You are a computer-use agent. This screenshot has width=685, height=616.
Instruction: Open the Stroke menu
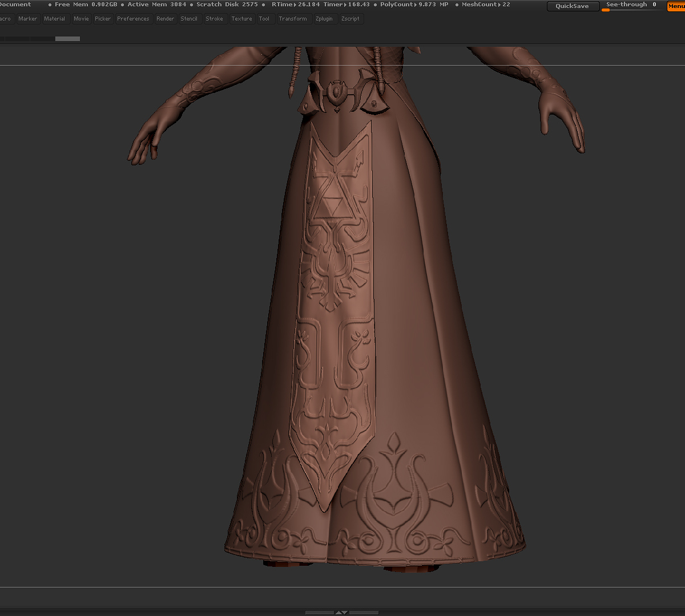coord(215,19)
